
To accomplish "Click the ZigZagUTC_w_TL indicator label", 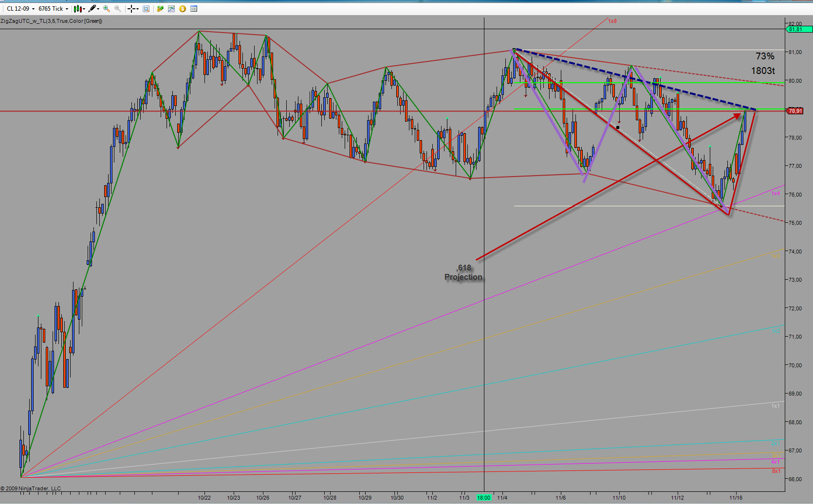I will tap(51, 21).
